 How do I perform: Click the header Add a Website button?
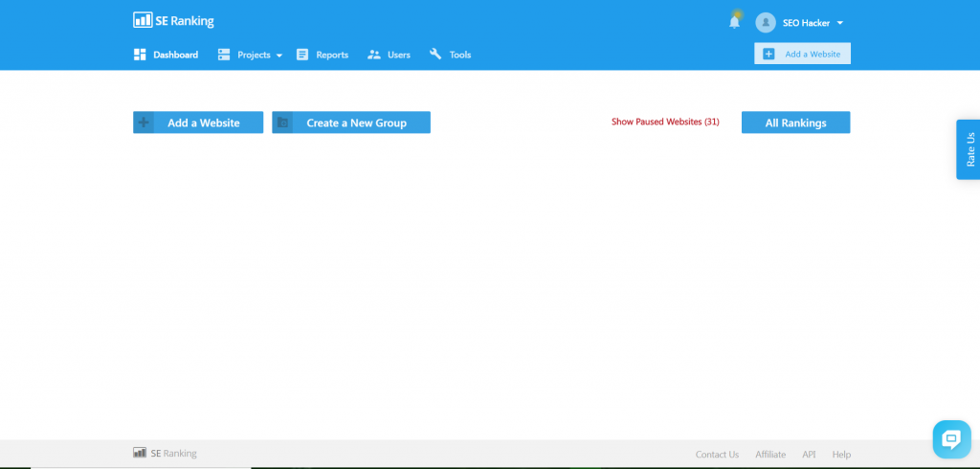point(802,54)
